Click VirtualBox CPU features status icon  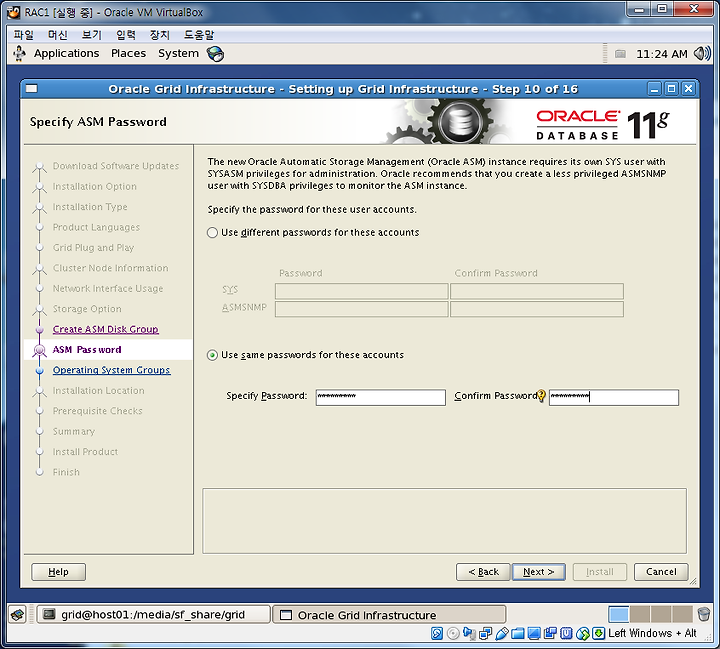[x=566, y=633]
